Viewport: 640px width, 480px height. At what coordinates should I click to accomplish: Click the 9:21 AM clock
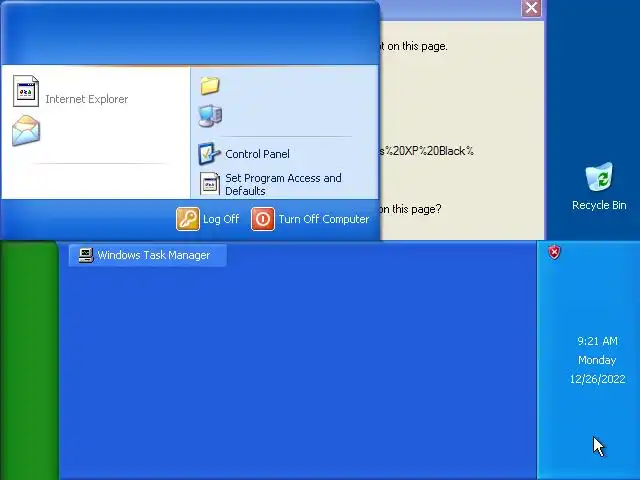click(x=597, y=341)
